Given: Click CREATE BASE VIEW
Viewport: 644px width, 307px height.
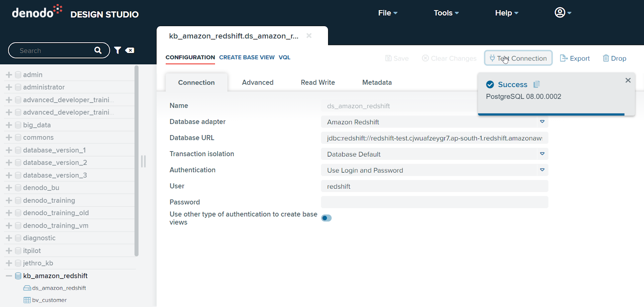Looking at the screenshot, I should [x=247, y=58].
